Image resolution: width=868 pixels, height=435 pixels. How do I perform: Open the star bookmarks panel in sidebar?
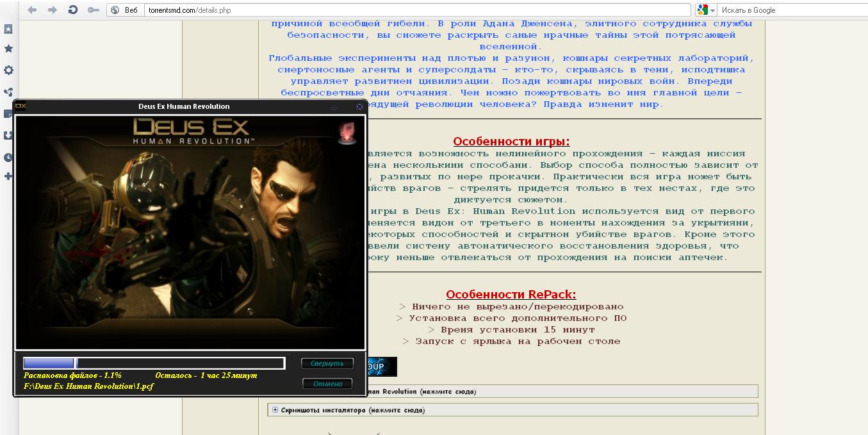pyautogui.click(x=8, y=49)
